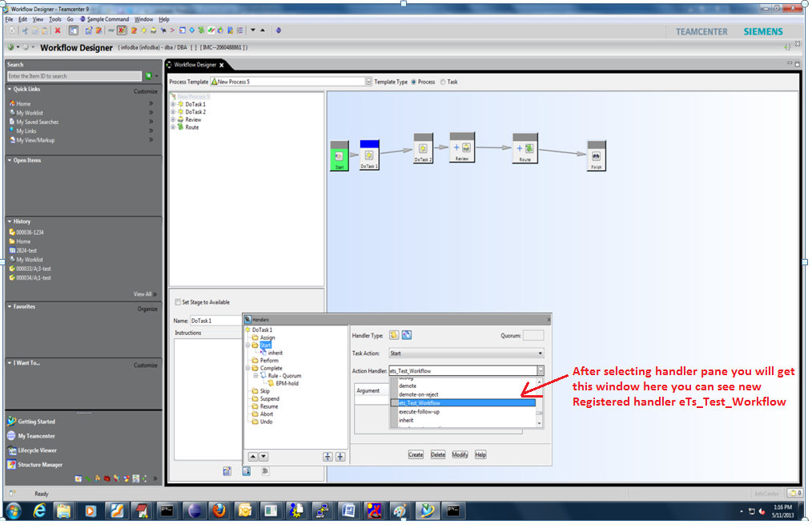Image resolution: width=812 pixels, height=525 pixels.
Task: Click the red delete icon in the main toolbar
Action: click(58, 30)
